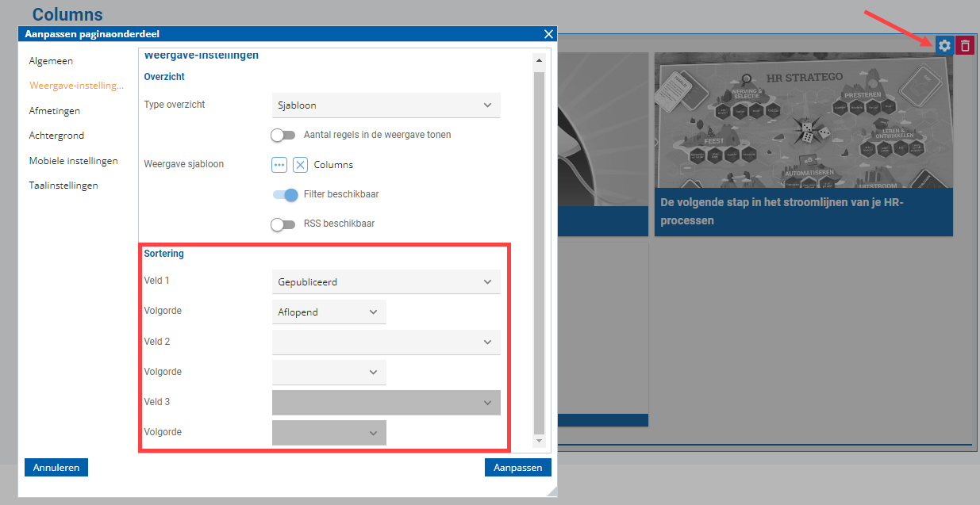Image resolution: width=980 pixels, height=505 pixels.
Task: Switch to the Afmetingen section
Action: (x=55, y=111)
